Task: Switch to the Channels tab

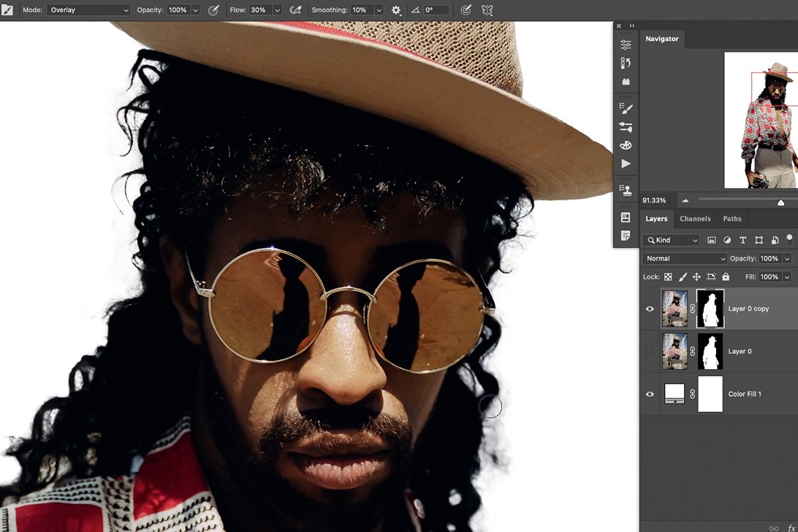Action: pyautogui.click(x=695, y=218)
